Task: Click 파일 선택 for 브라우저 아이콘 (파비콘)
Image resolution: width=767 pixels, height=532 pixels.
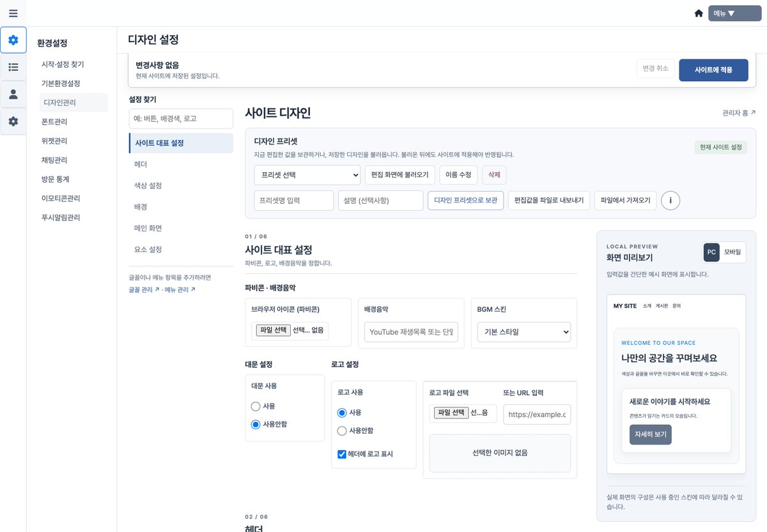Action: (274, 330)
